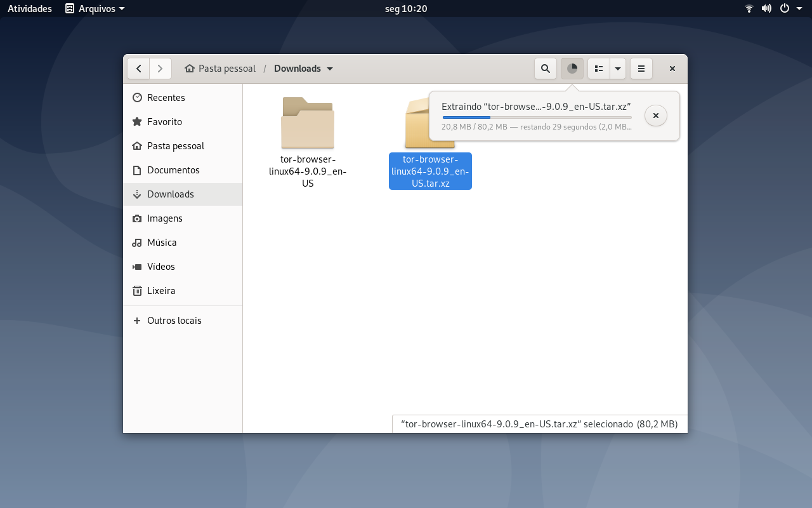Expand the Downloads path bar dropdown
Viewport: 812px width, 508px height.
(330, 69)
